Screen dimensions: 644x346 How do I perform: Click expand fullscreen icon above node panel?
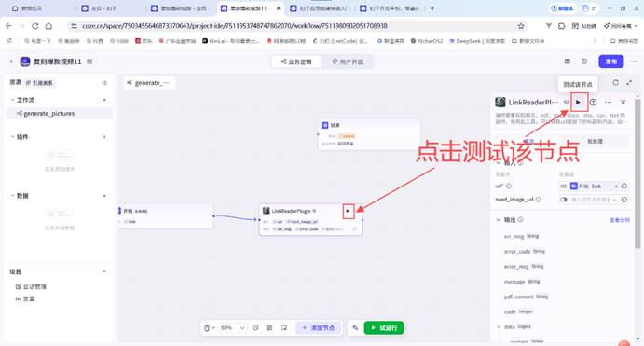629,83
